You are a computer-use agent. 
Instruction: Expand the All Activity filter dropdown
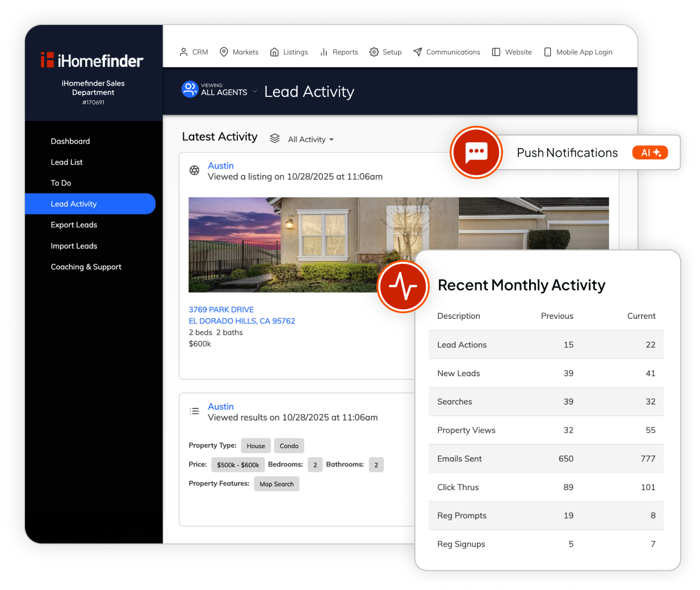coord(311,140)
